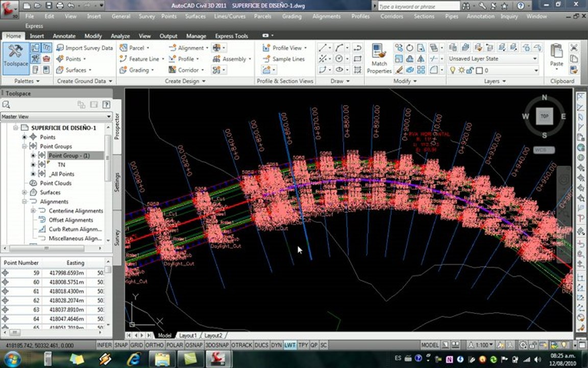The image size is (588, 368).
Task: Open the Alignment dropdown arrow in ribbon
Action: (x=207, y=48)
